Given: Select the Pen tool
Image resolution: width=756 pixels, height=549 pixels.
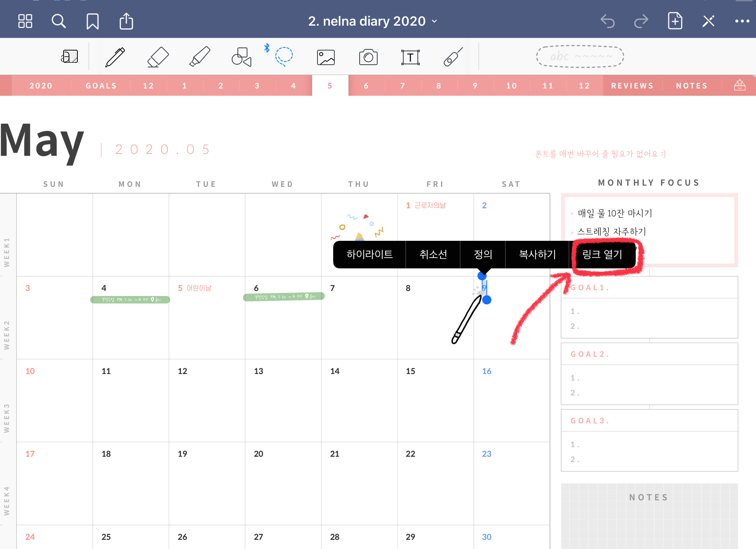Looking at the screenshot, I should pos(115,57).
